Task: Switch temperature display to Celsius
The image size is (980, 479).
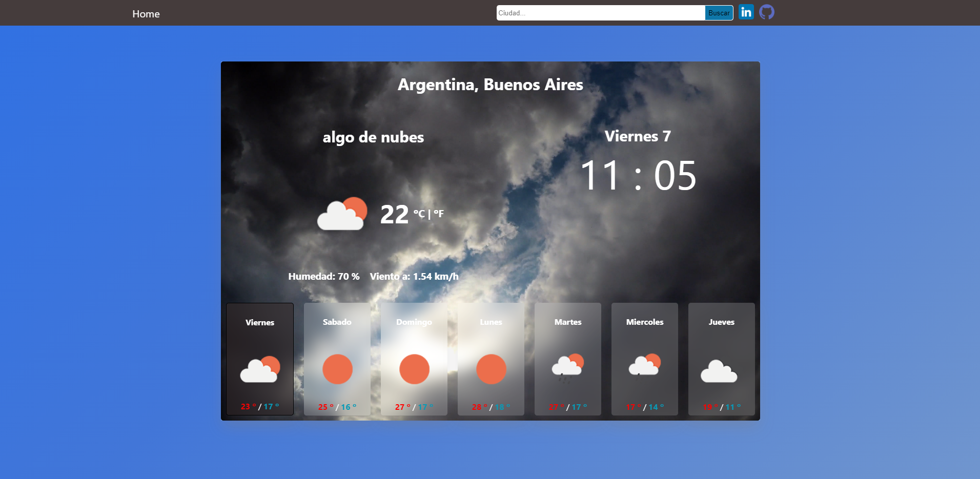Action: tap(419, 214)
